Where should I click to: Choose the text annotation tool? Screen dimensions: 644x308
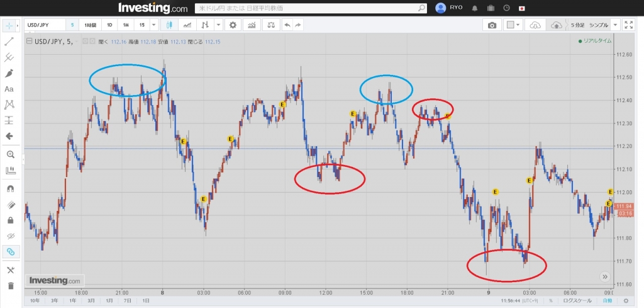click(9, 89)
